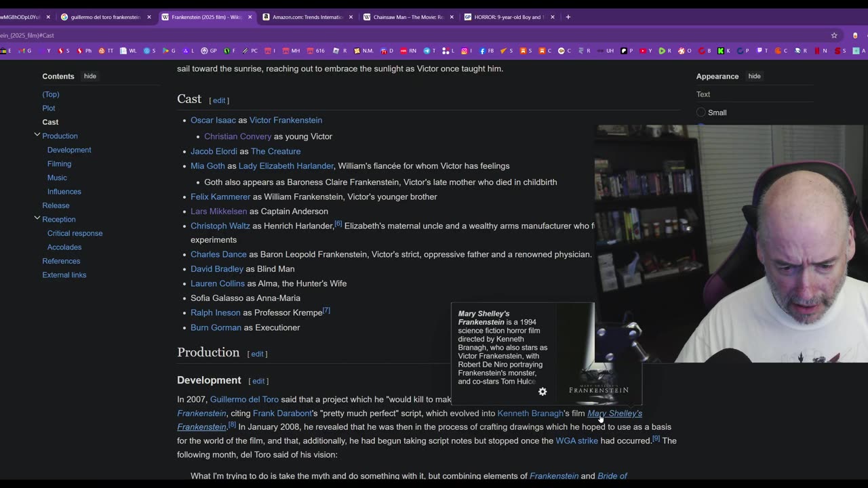Switch to the guillermo del toro frankenstein Google tab
The width and height of the screenshot is (868, 488).
pos(105,17)
